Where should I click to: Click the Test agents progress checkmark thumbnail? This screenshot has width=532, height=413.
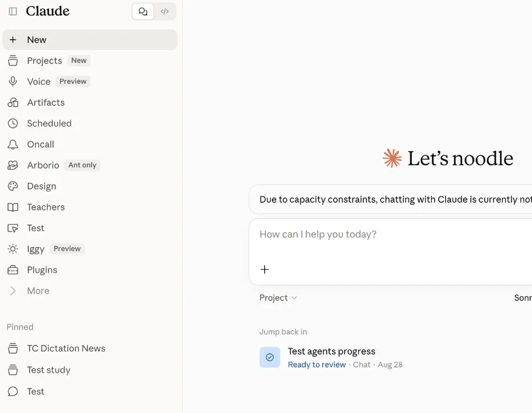tap(270, 357)
